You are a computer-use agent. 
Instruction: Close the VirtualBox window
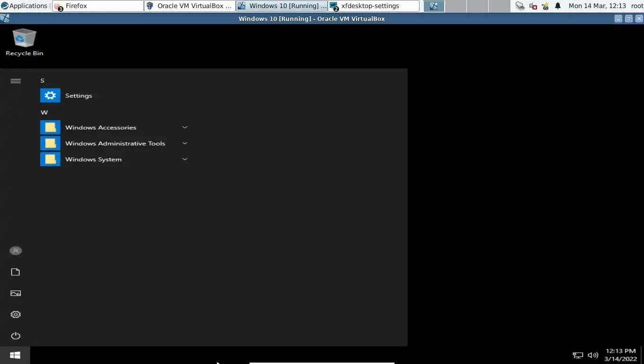click(x=639, y=19)
